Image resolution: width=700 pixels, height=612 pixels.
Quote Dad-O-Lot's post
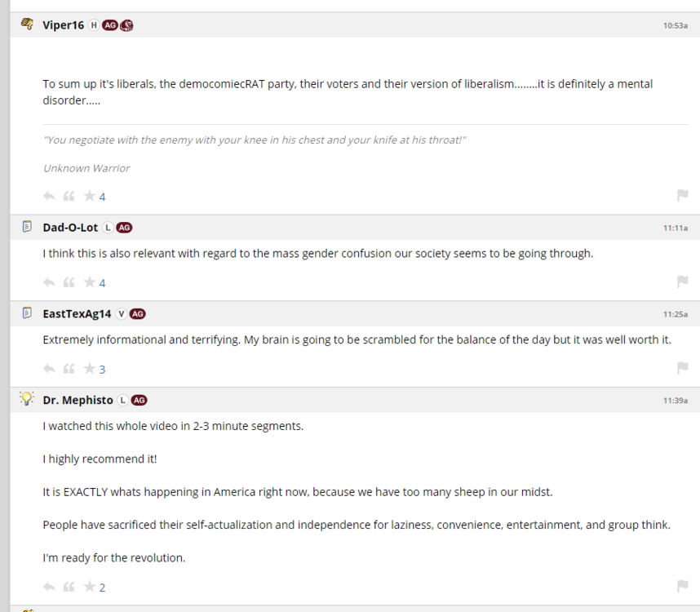click(x=69, y=282)
